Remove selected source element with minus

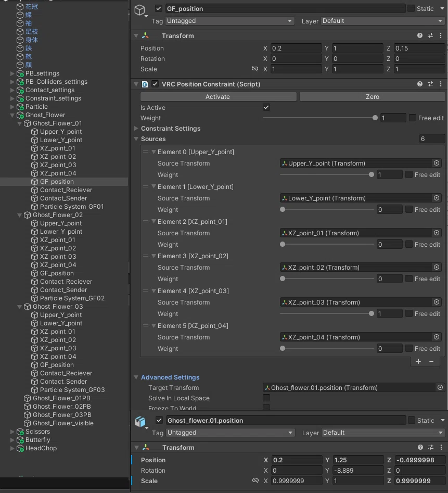click(431, 361)
